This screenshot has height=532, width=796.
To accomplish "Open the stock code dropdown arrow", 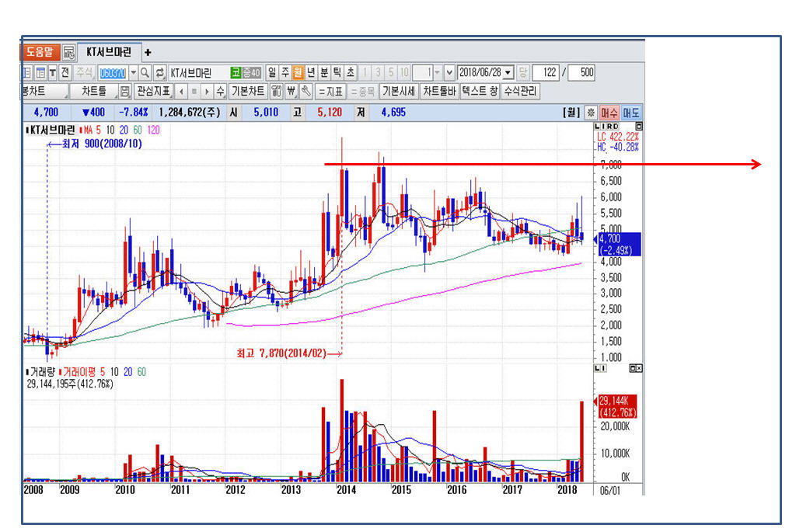I will click(x=133, y=72).
